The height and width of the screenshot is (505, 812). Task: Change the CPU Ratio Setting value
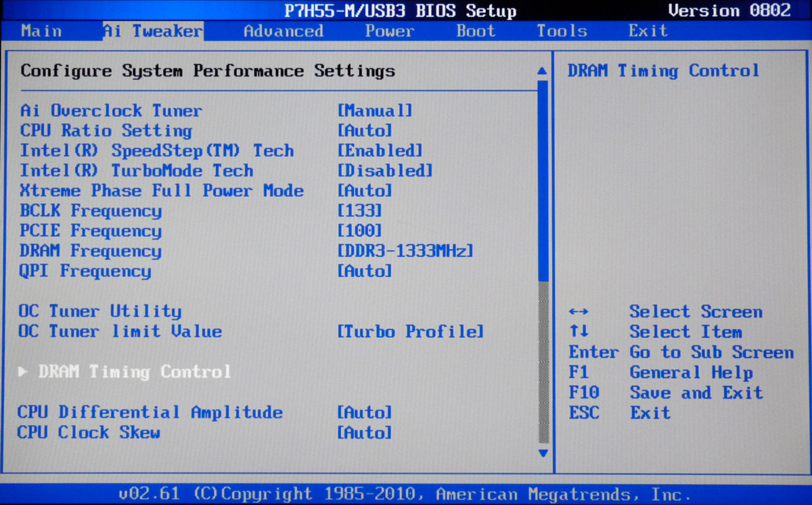365,131
